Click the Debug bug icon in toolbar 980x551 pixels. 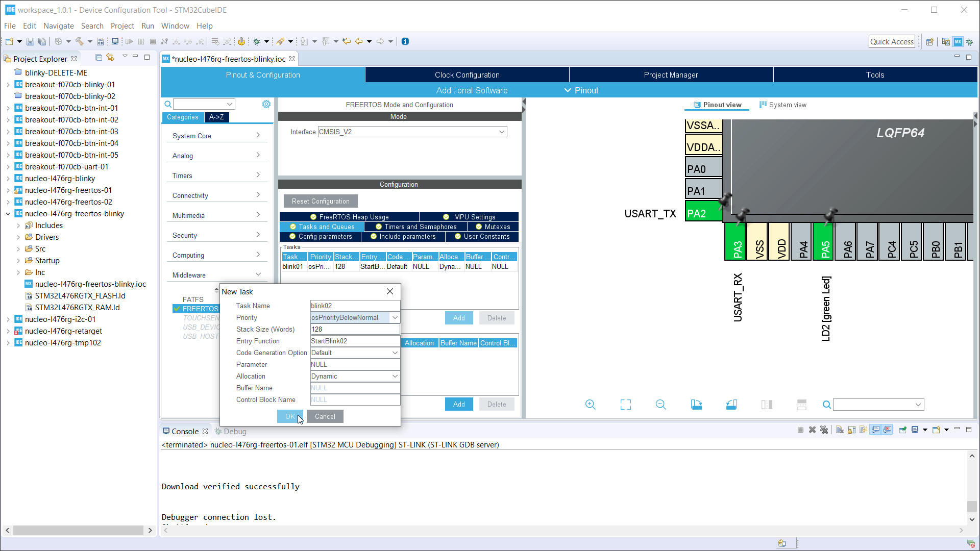(x=257, y=41)
